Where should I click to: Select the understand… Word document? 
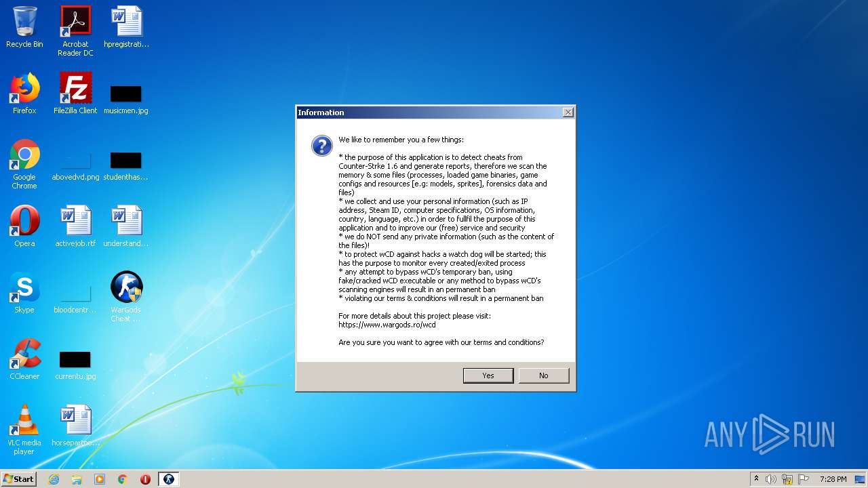click(126, 226)
